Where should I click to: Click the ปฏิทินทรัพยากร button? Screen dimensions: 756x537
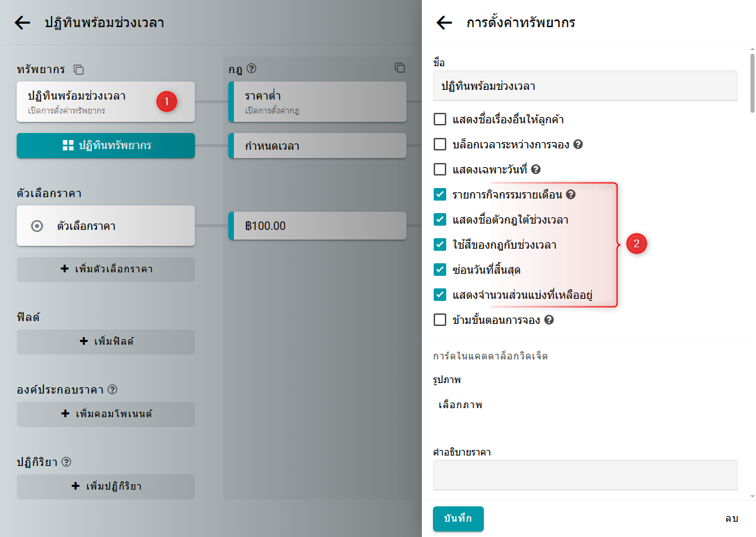(x=106, y=146)
